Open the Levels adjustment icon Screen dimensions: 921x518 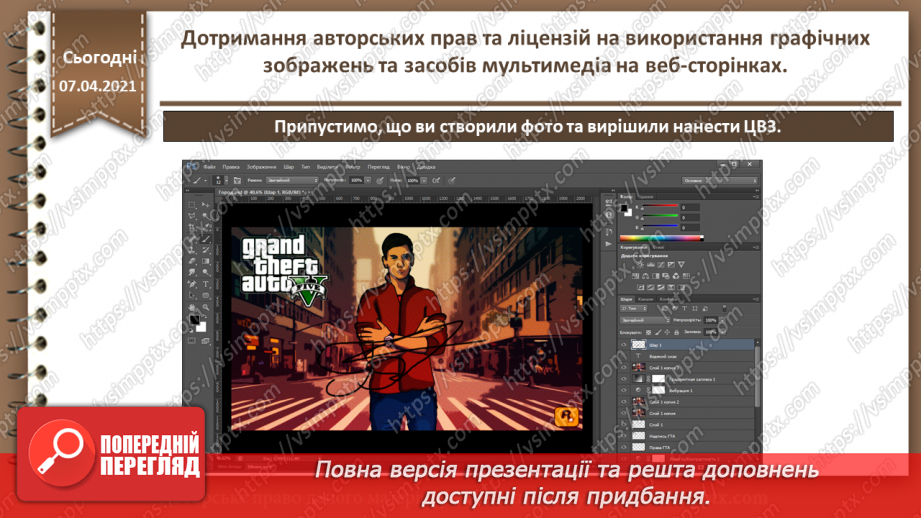651,264
